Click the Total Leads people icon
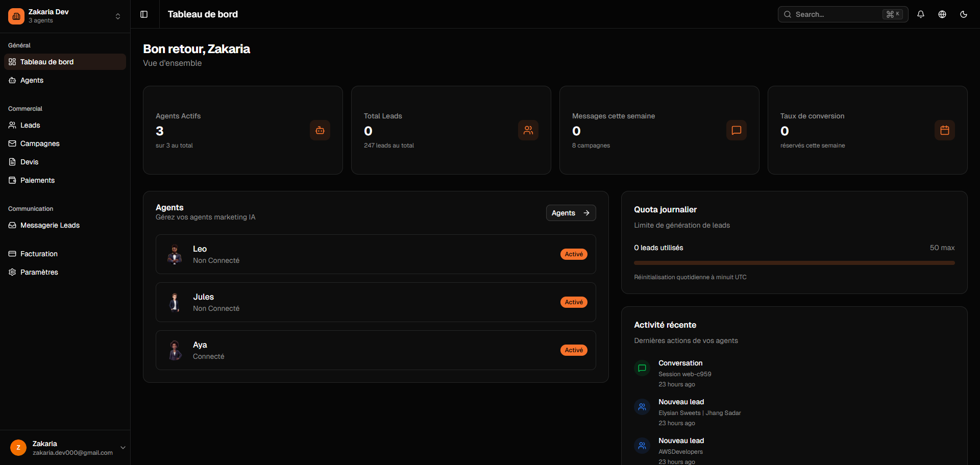The height and width of the screenshot is (465, 980). 528,130
